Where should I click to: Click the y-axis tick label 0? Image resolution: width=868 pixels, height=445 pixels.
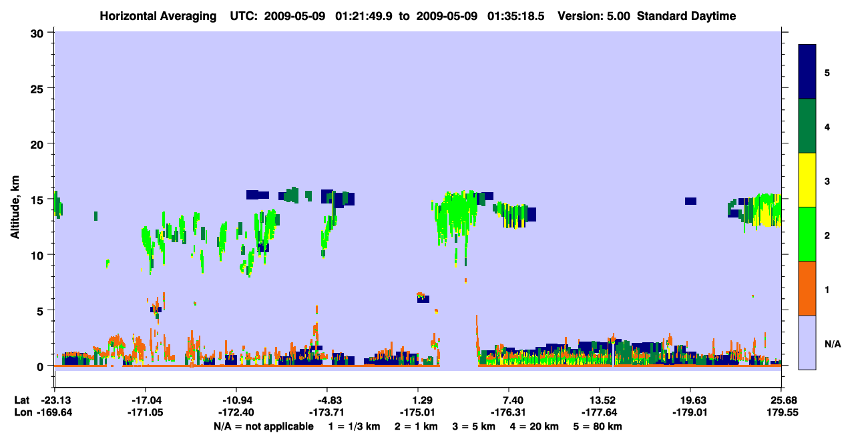(x=41, y=366)
